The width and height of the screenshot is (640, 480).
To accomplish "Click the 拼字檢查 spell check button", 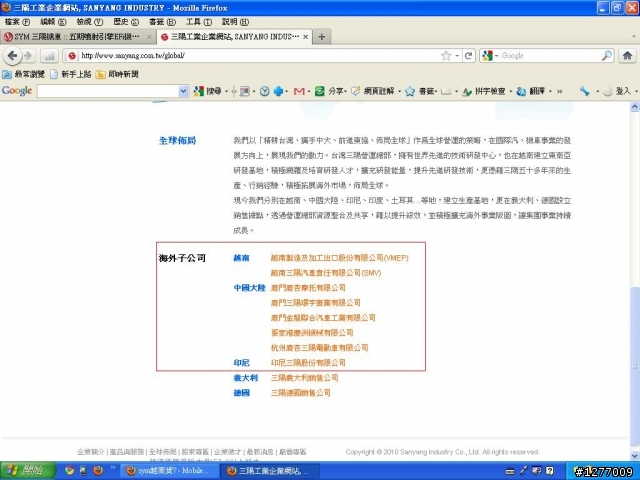I will (484, 91).
